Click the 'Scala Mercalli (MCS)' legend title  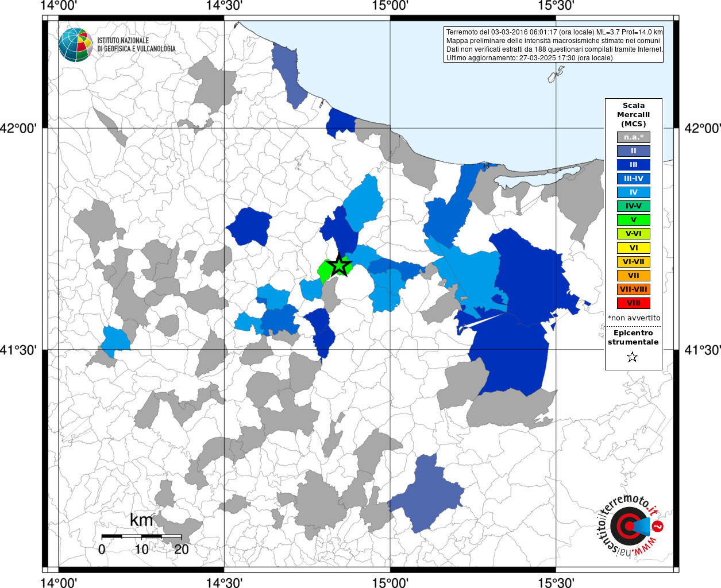pyautogui.click(x=633, y=115)
